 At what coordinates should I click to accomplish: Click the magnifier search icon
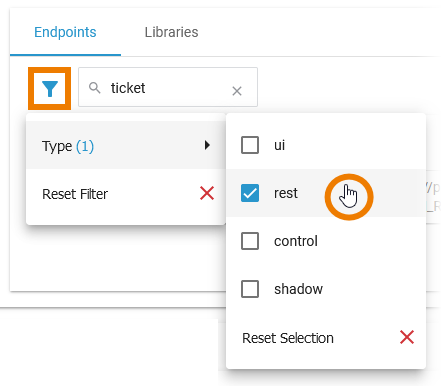tap(95, 88)
